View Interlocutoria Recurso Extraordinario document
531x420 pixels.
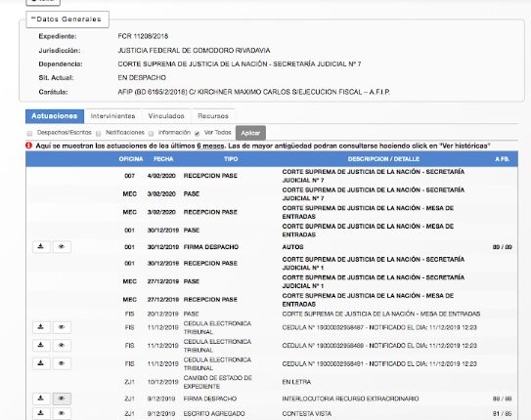tap(62, 399)
